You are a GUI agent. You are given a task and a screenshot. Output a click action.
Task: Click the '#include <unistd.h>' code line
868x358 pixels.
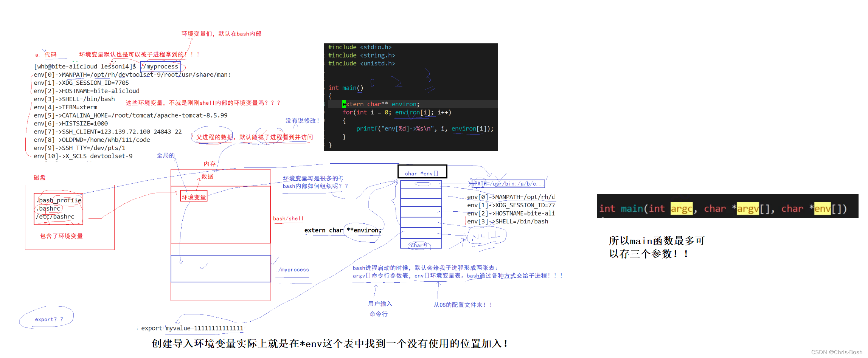pyautogui.click(x=362, y=64)
